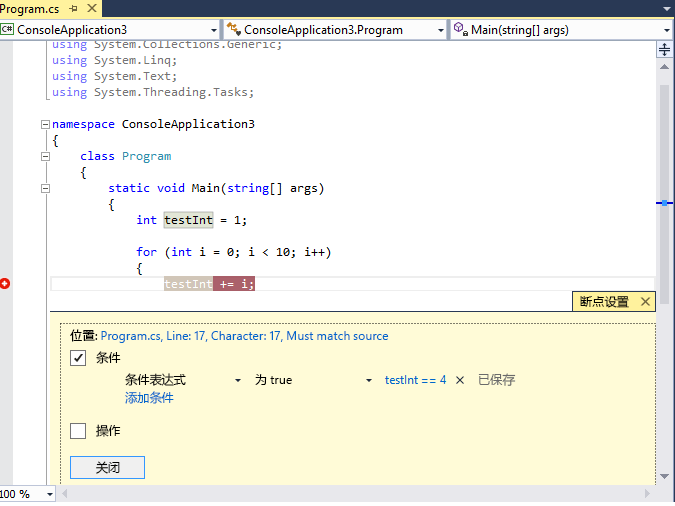The width and height of the screenshot is (675, 506).
Task: Close the 断点设置 panel
Action: click(x=645, y=301)
